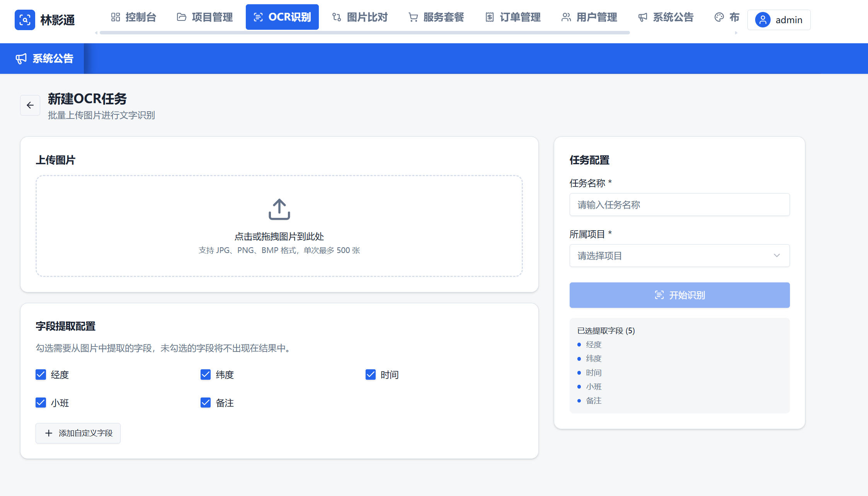Uncheck the 经度 checkbox

[x=41, y=375]
